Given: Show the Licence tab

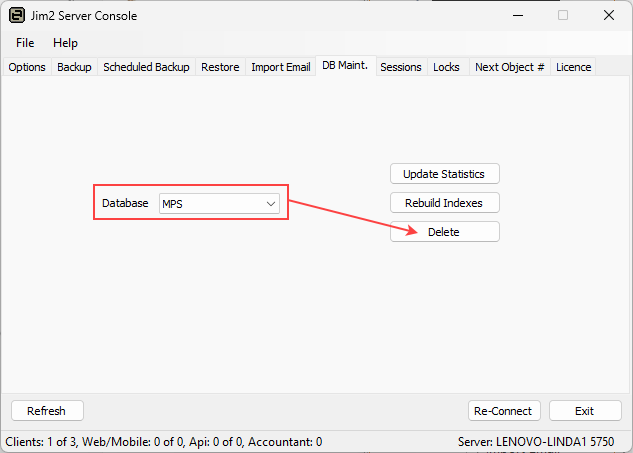Looking at the screenshot, I should tap(574, 67).
